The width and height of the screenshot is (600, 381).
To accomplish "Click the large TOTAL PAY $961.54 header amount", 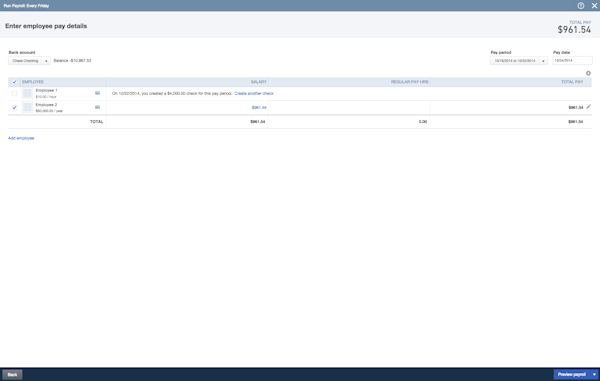I will [x=574, y=30].
